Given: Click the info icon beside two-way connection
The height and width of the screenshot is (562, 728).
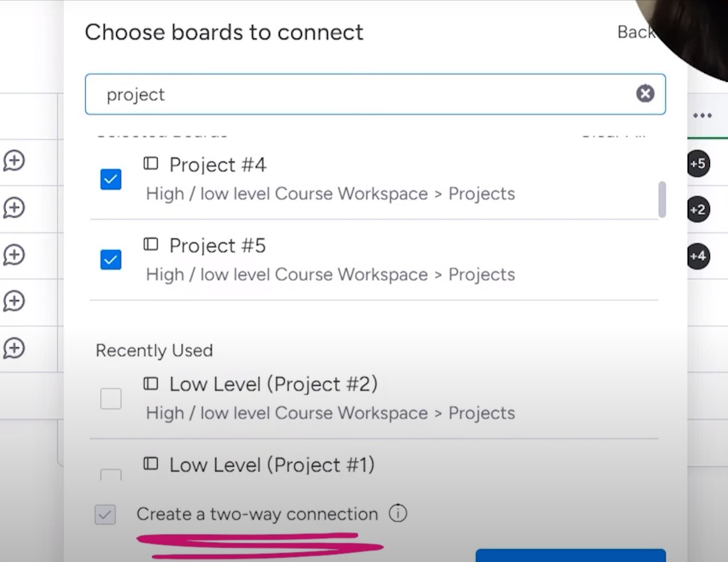Looking at the screenshot, I should point(398,514).
